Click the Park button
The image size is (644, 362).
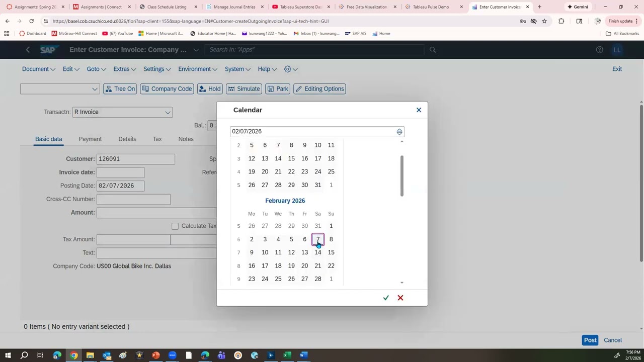tap(278, 89)
